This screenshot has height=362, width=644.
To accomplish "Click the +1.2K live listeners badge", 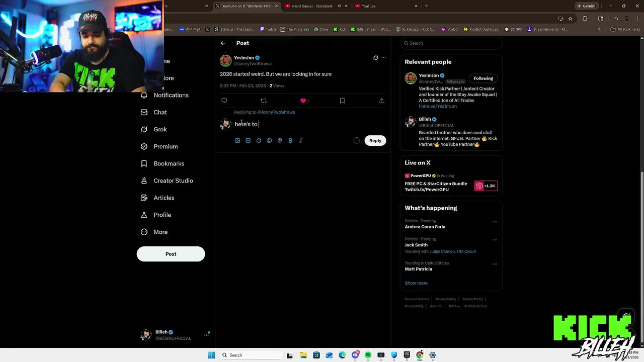I will point(486,186).
